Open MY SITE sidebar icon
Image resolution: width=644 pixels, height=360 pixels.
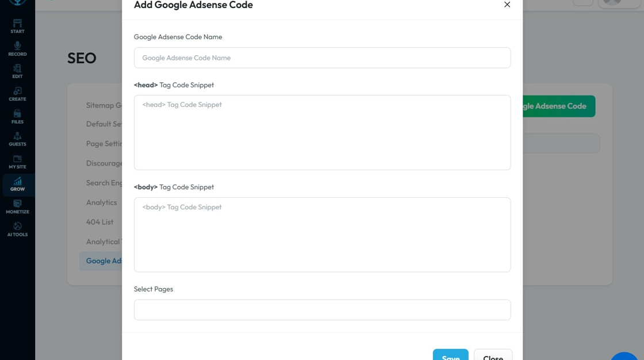pyautogui.click(x=17, y=162)
